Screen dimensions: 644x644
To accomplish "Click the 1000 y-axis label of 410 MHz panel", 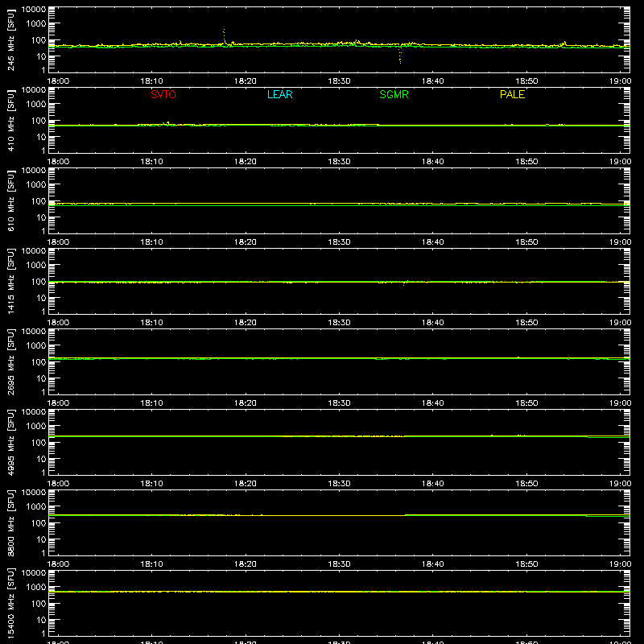I will click(x=36, y=105).
